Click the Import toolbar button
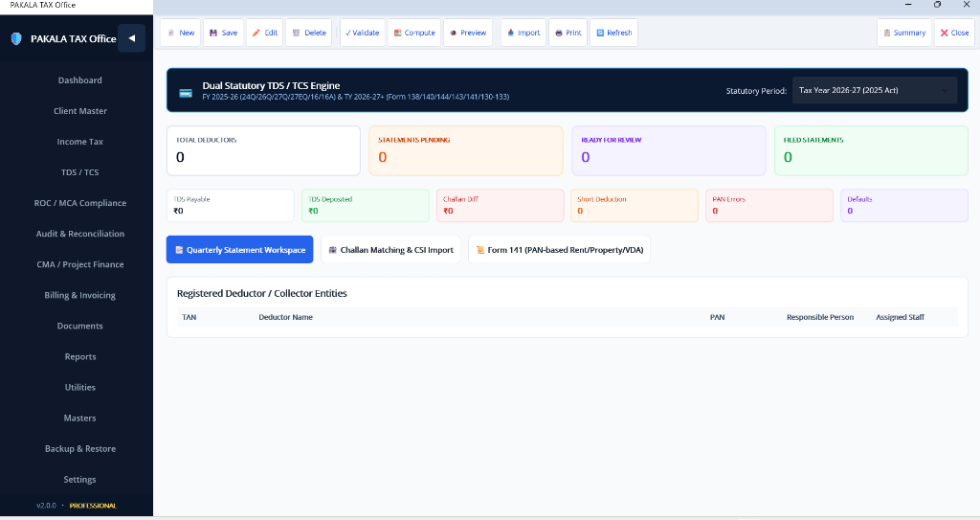This screenshot has height=520, width=980. (x=523, y=33)
